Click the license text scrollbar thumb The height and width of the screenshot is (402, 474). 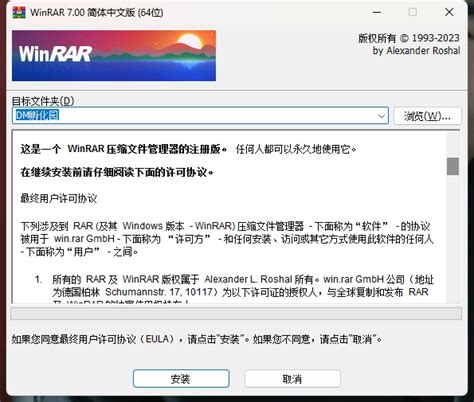(x=453, y=166)
